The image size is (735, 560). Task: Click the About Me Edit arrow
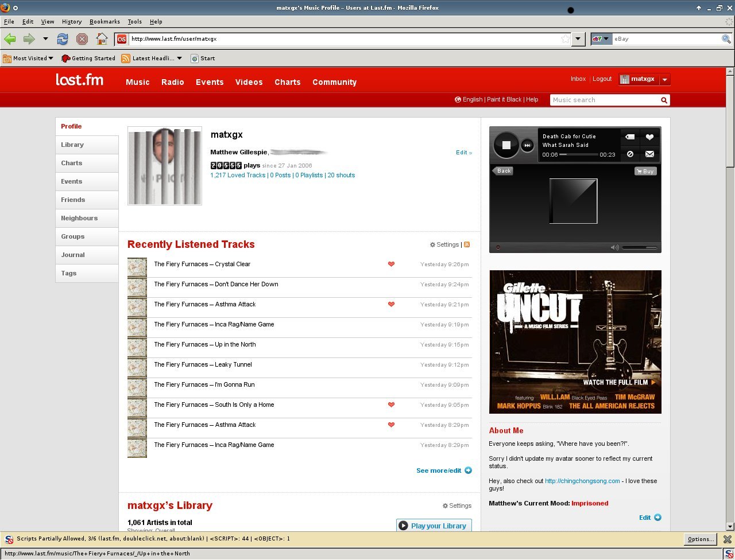[x=650, y=518]
